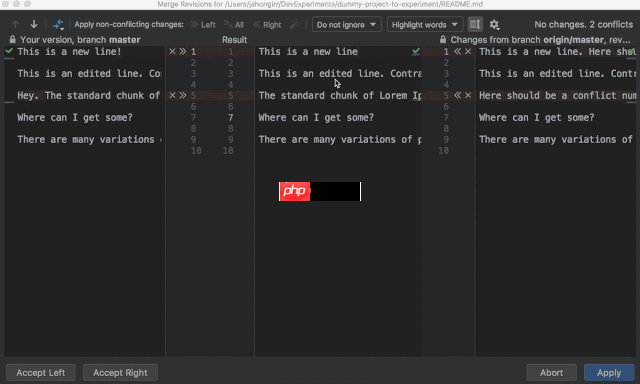Accept right change on line 1
This screenshot has width=640, height=384.
pyautogui.click(x=458, y=51)
